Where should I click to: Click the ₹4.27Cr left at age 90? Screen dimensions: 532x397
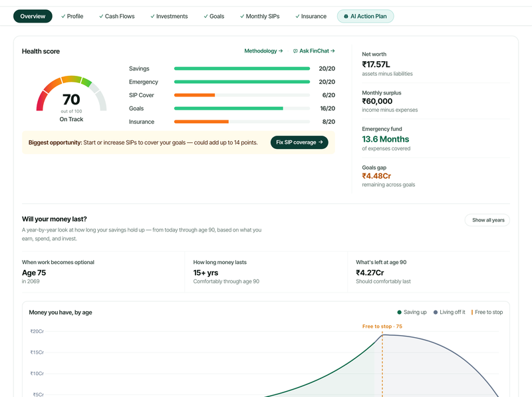tap(370, 273)
